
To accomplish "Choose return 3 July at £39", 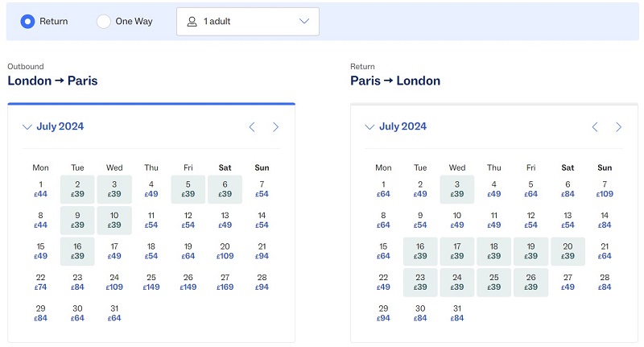I will click(457, 189).
